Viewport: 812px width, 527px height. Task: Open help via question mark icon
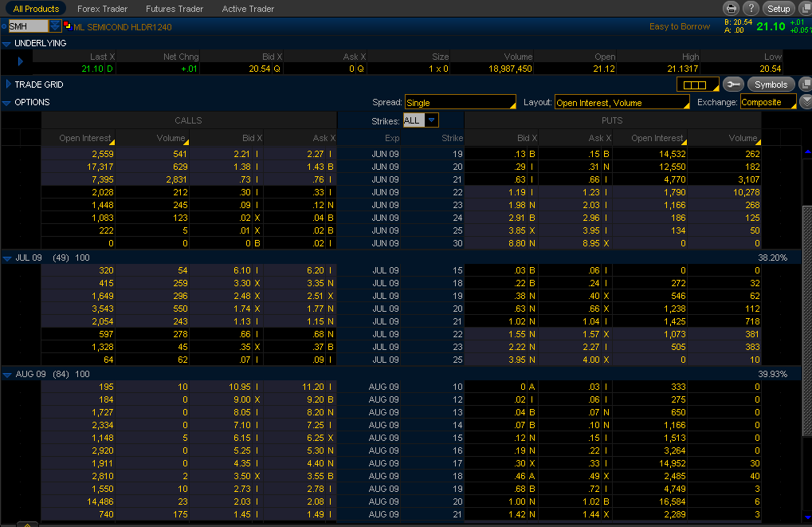point(751,9)
